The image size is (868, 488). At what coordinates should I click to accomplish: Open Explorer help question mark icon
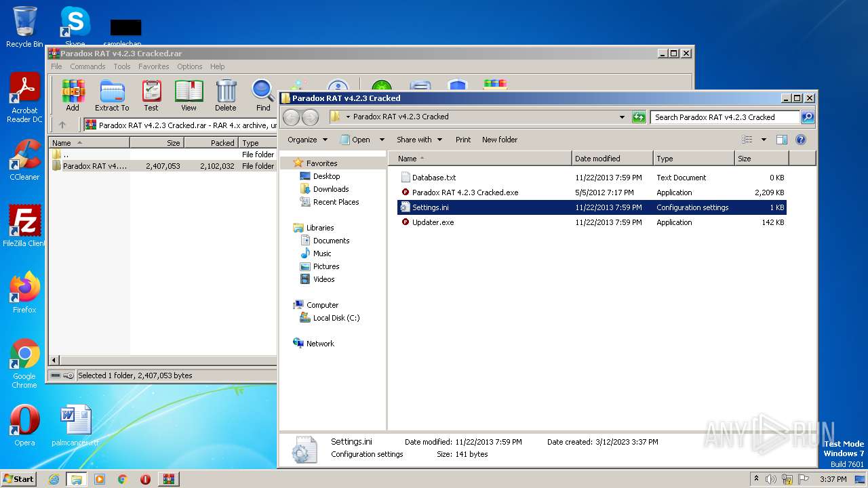click(x=800, y=140)
